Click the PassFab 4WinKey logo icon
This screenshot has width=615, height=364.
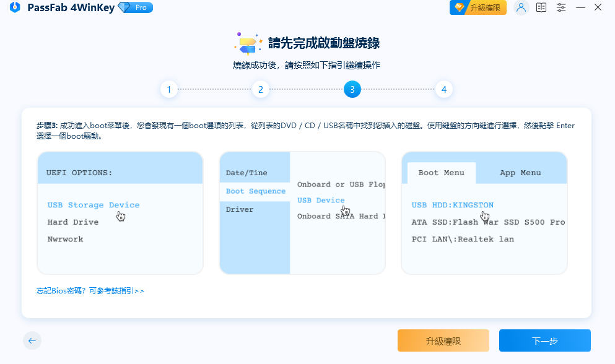(x=15, y=7)
